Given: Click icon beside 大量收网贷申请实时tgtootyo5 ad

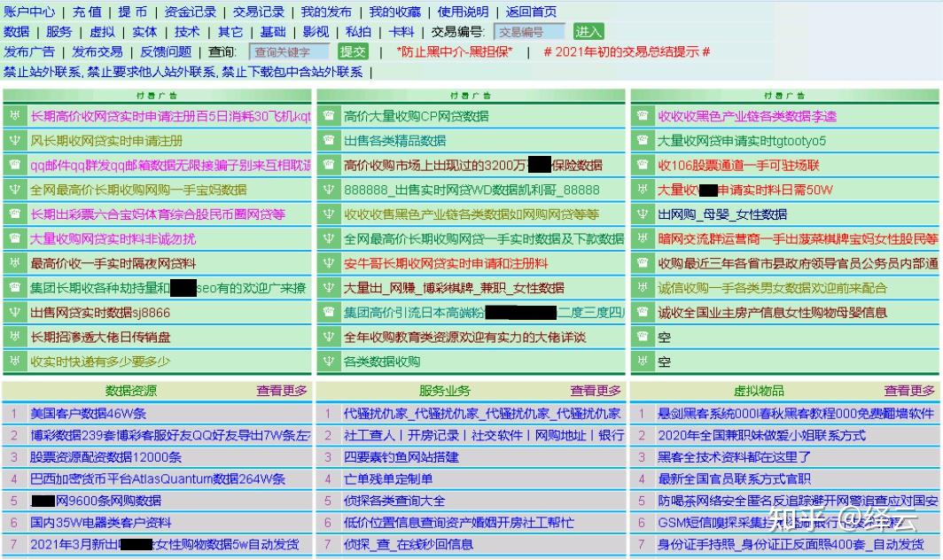Looking at the screenshot, I should (x=643, y=140).
